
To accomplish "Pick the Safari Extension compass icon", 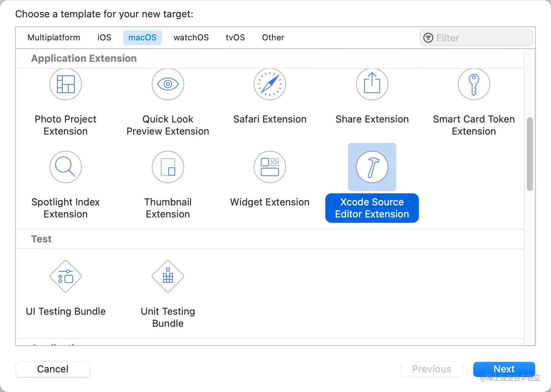I will [270, 84].
